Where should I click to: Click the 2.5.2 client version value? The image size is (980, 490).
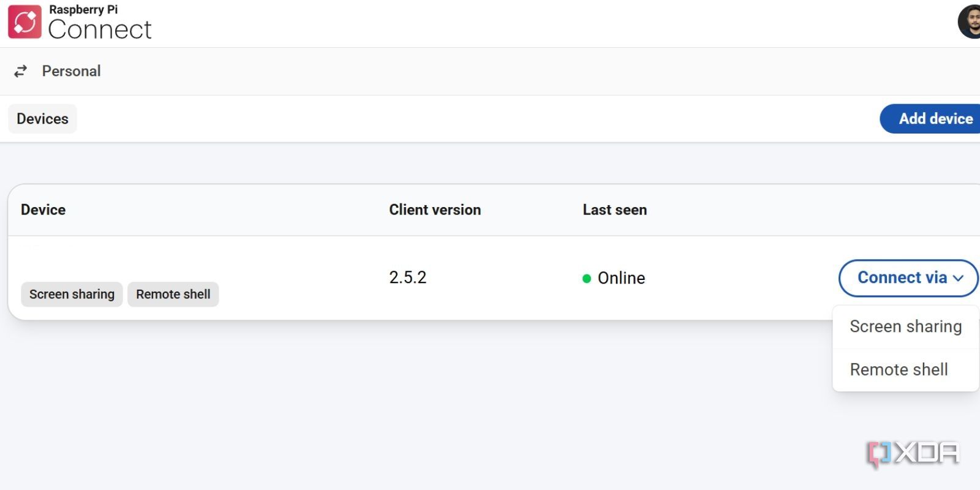click(408, 277)
